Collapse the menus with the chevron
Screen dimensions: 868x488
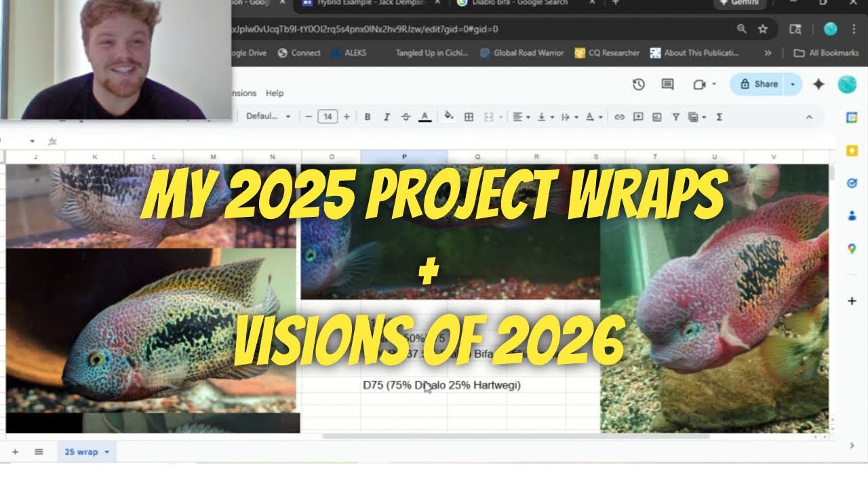coord(809,117)
